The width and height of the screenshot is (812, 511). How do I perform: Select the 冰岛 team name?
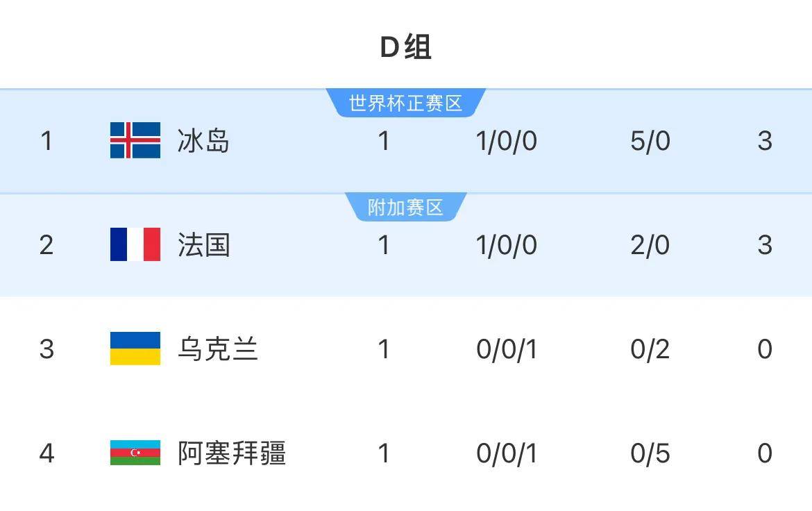(203, 141)
